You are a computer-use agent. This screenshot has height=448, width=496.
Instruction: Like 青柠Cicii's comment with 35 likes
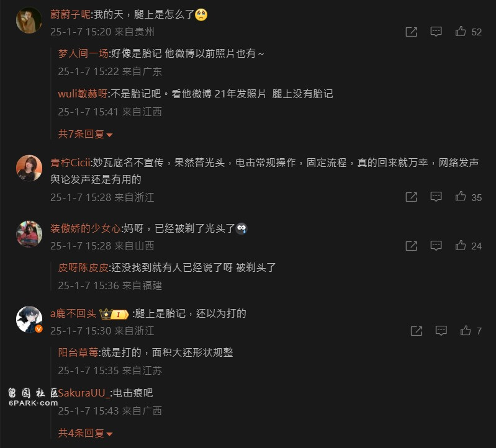tap(460, 197)
